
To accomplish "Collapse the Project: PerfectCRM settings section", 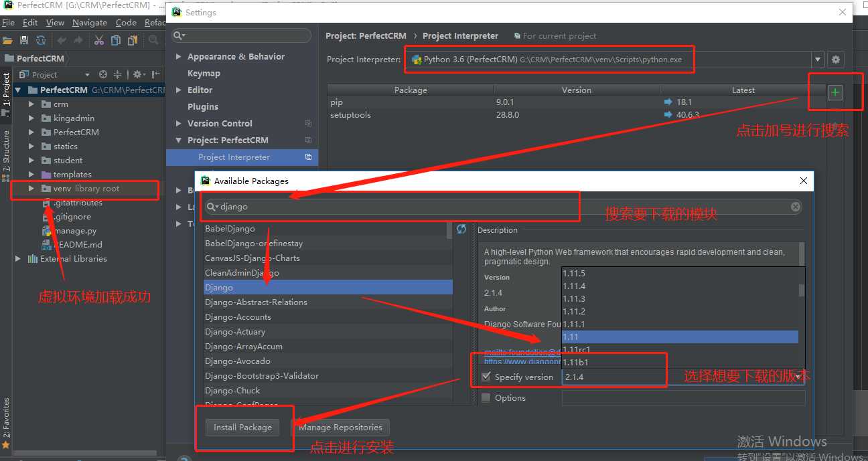I will click(x=179, y=140).
